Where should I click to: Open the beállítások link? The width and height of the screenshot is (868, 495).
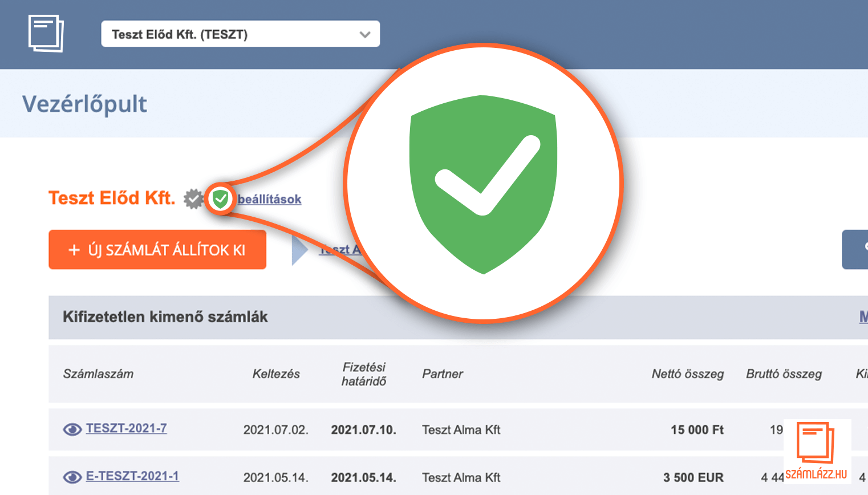click(269, 199)
